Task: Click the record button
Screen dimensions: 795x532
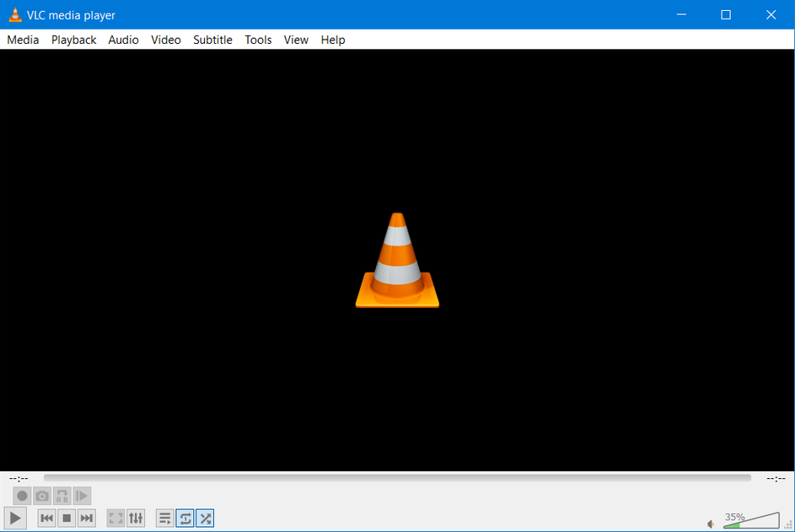Action: [23, 496]
